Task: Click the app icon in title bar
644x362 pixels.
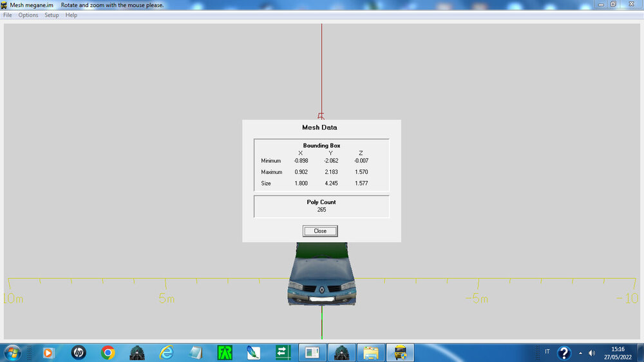Action: click(x=4, y=5)
